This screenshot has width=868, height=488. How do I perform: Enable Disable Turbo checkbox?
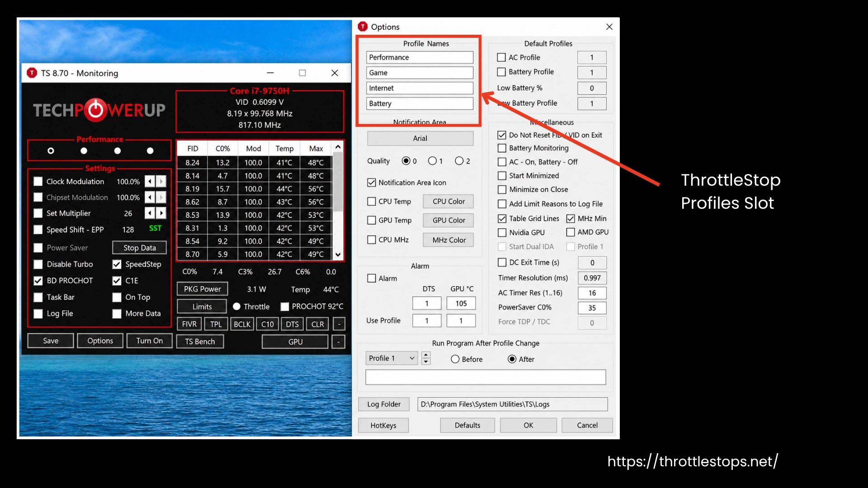[38, 264]
